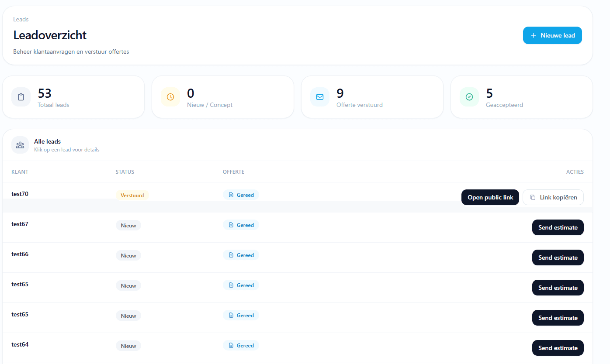The width and height of the screenshot is (610, 364).
Task: Click the document icon in test70's Gereed badge
Action: pos(231,195)
